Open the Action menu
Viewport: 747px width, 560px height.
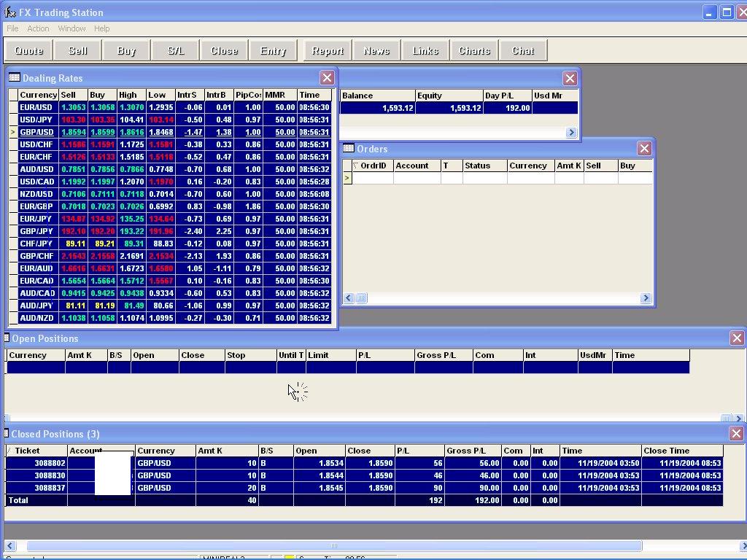(x=38, y=28)
